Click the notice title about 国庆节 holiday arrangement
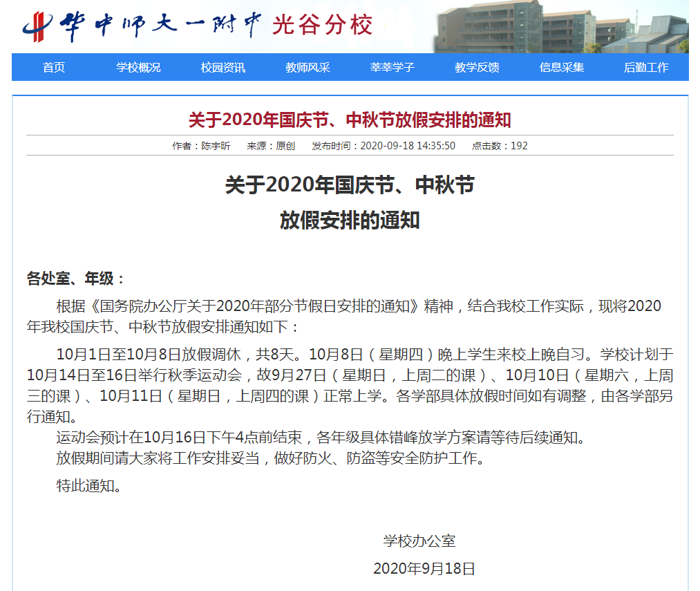The height and width of the screenshot is (591, 700). [350, 118]
